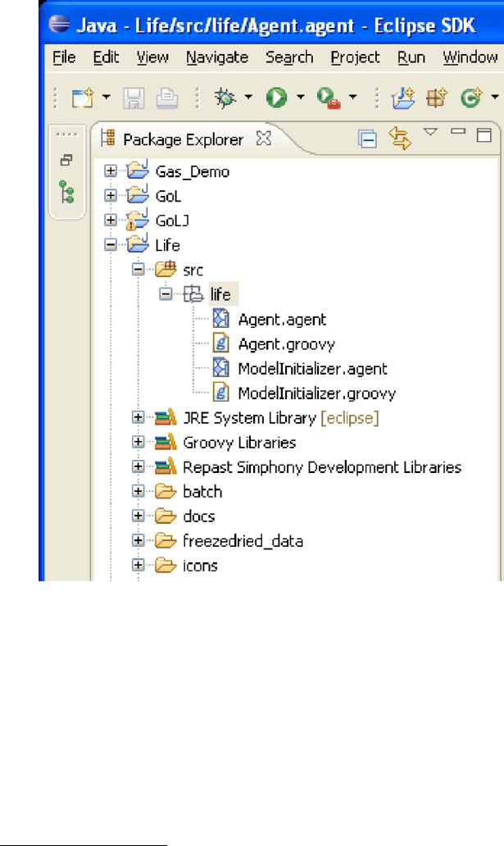The width and height of the screenshot is (504, 846).
Task: Open the External Tools dropdown arrow
Action: [x=353, y=98]
